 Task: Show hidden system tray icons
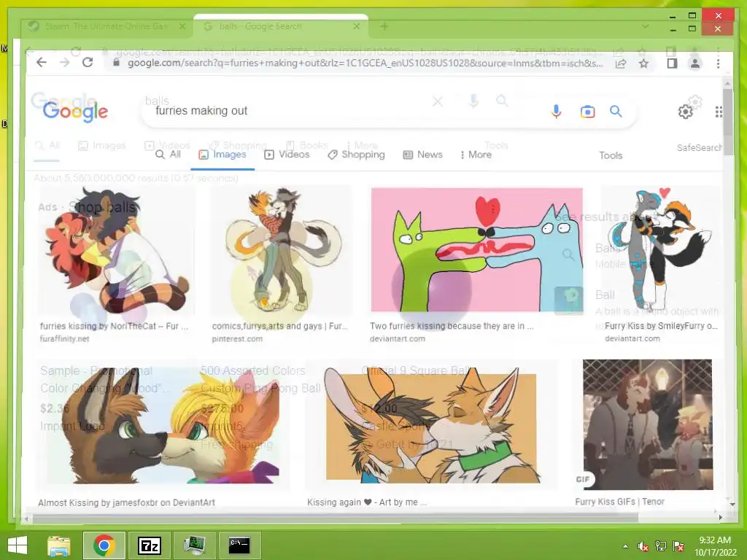[625, 546]
